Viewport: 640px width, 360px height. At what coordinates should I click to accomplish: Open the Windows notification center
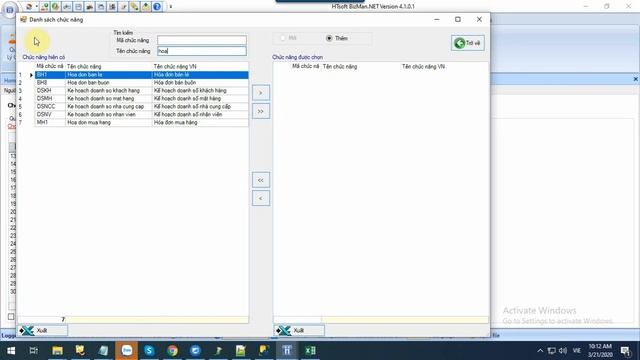pyautogui.click(x=625, y=351)
